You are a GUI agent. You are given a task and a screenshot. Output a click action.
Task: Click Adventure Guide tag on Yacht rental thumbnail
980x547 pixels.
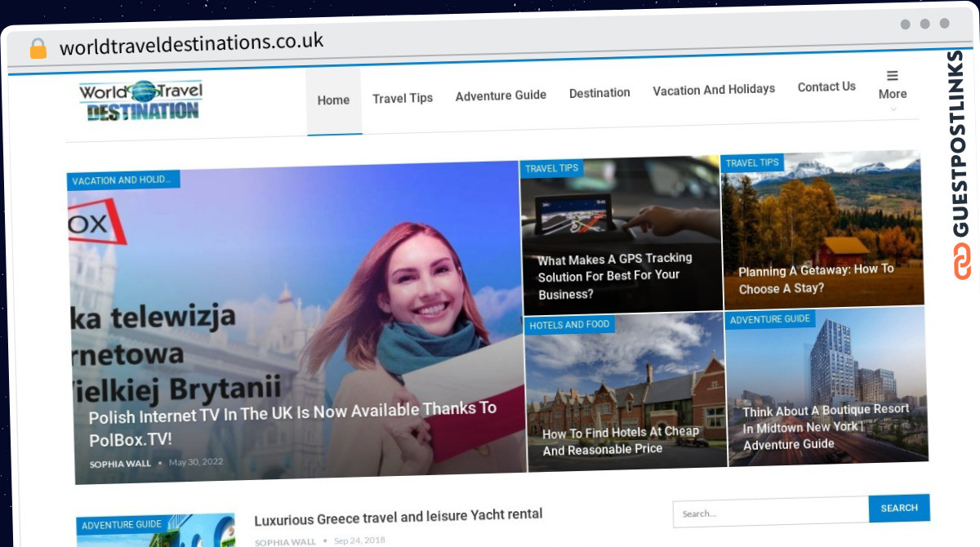coord(122,526)
